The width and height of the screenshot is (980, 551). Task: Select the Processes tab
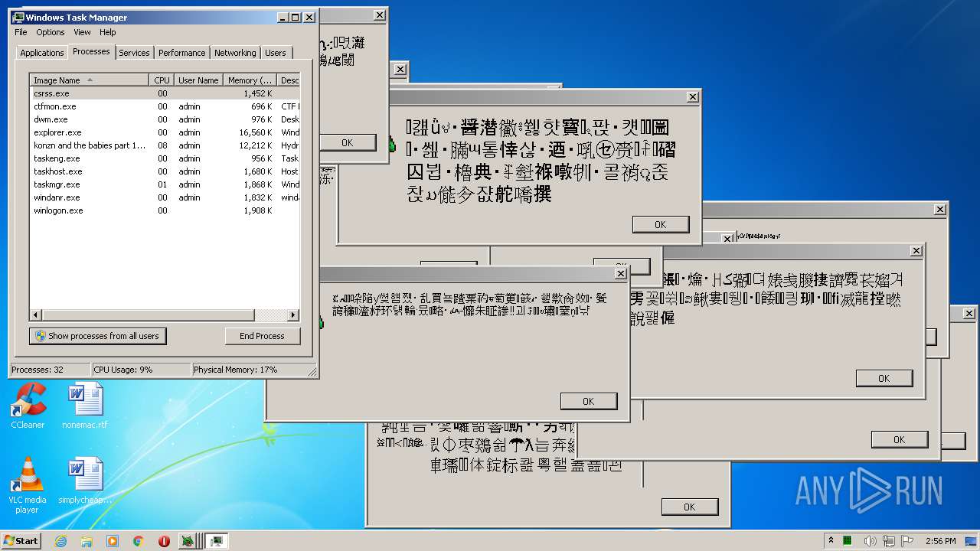(91, 51)
